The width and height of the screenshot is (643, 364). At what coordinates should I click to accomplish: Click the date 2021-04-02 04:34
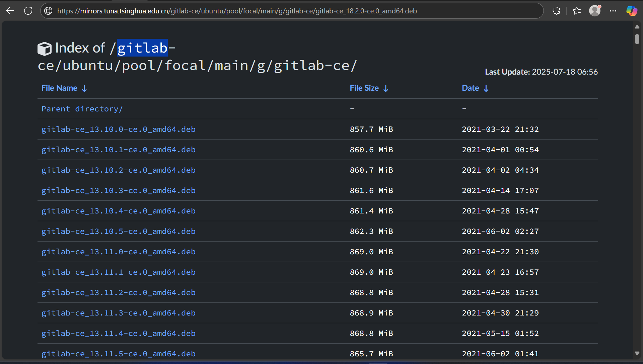click(500, 170)
